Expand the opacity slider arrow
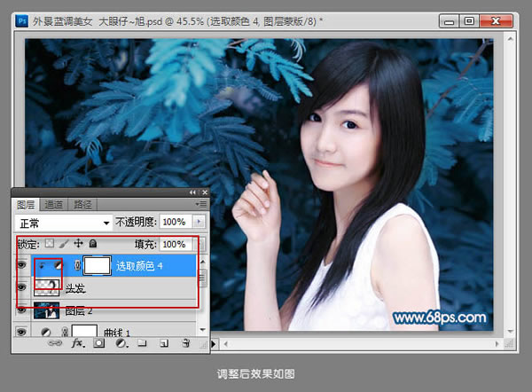Viewport: 532px width, 392px height. click(198, 222)
